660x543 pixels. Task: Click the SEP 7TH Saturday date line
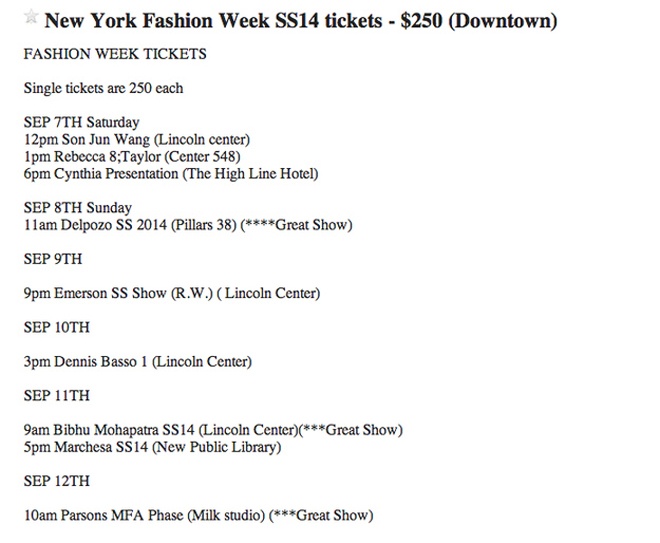pos(88,123)
